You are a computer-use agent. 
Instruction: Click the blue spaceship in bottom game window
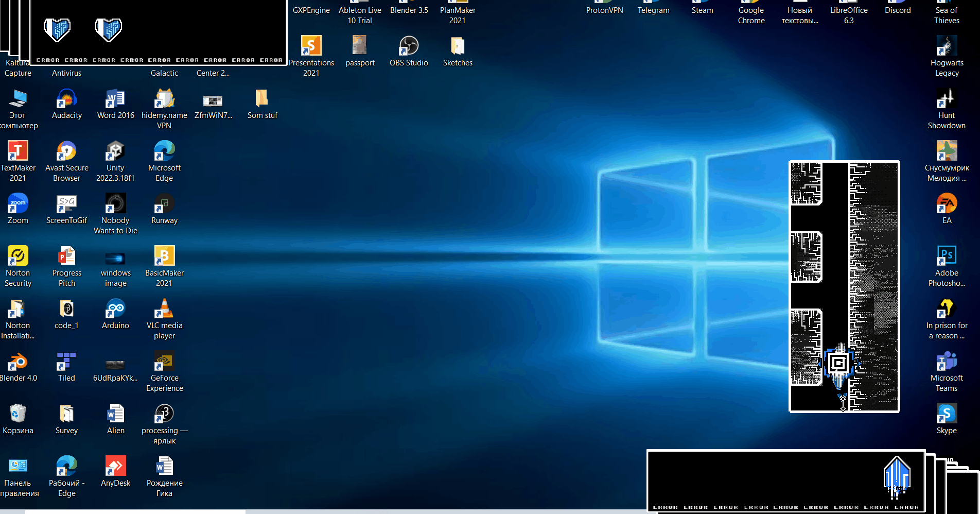[x=897, y=477]
